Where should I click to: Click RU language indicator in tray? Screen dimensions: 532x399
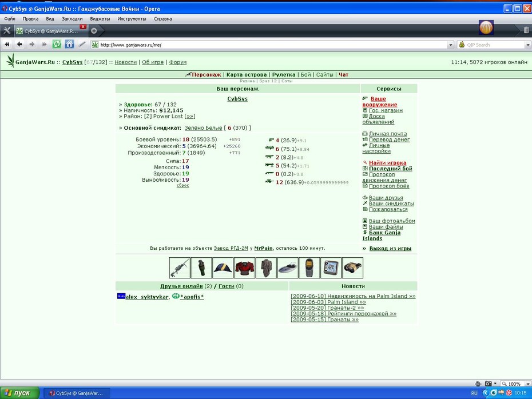click(x=474, y=393)
